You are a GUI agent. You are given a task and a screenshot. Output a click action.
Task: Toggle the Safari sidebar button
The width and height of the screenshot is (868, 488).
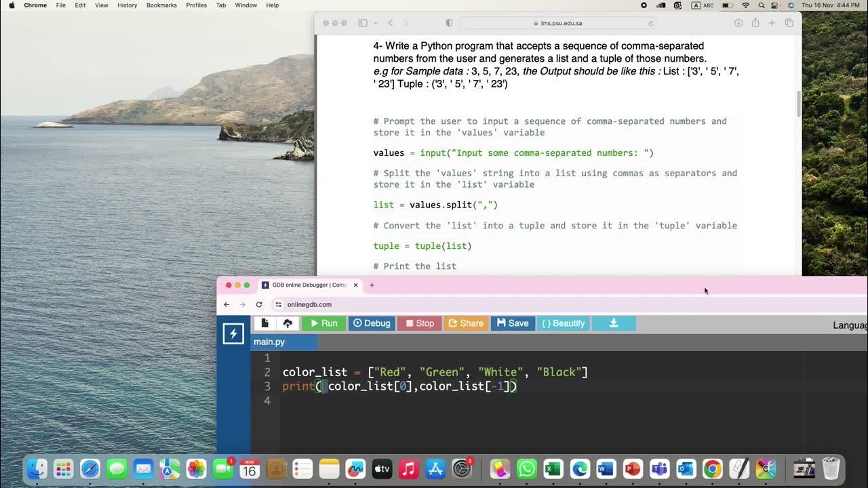[x=363, y=23]
